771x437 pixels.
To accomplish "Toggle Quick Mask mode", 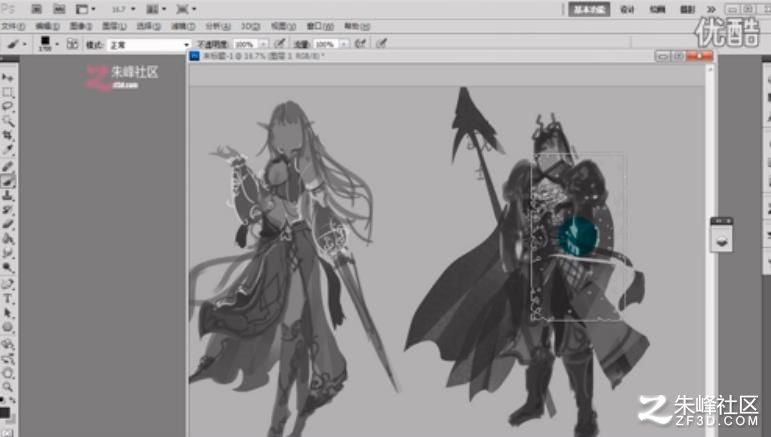I will tap(7, 433).
